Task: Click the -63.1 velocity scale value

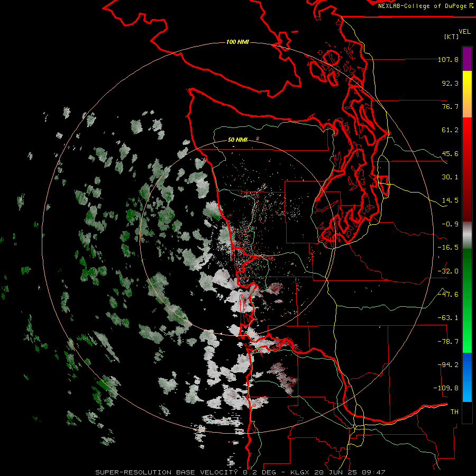Action: pyautogui.click(x=448, y=318)
